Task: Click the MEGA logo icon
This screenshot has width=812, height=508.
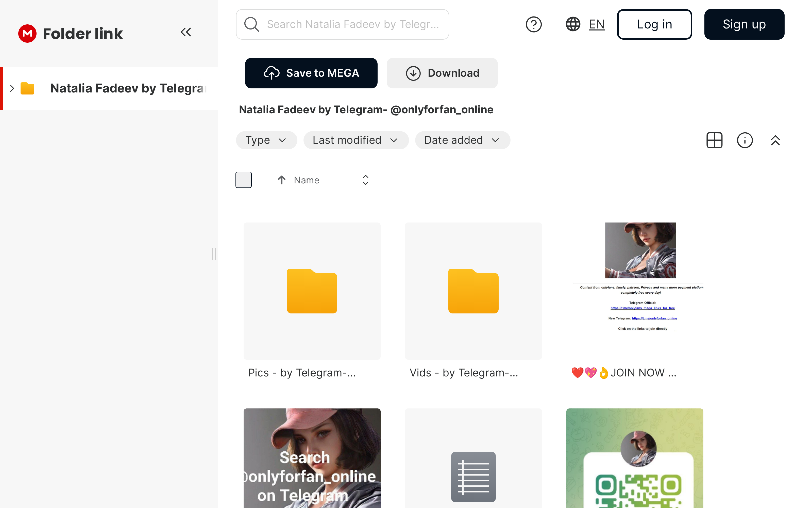Action: (x=27, y=34)
